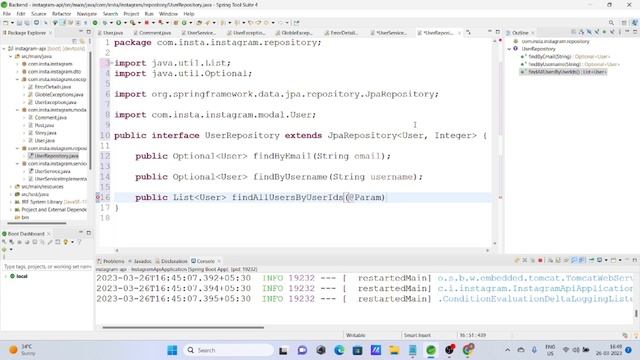Click the error marker on line 16

(x=98, y=197)
